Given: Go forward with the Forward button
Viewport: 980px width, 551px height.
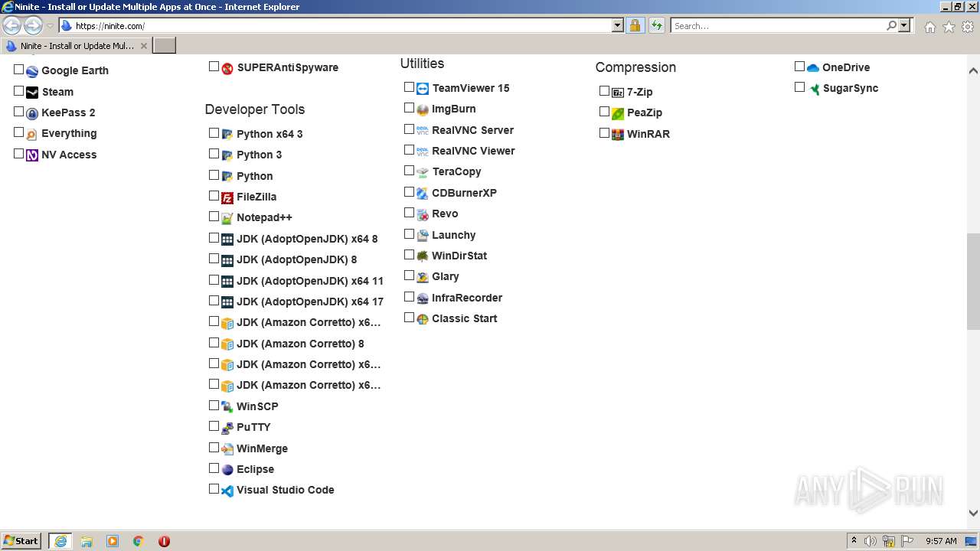Looking at the screenshot, I should [33, 26].
